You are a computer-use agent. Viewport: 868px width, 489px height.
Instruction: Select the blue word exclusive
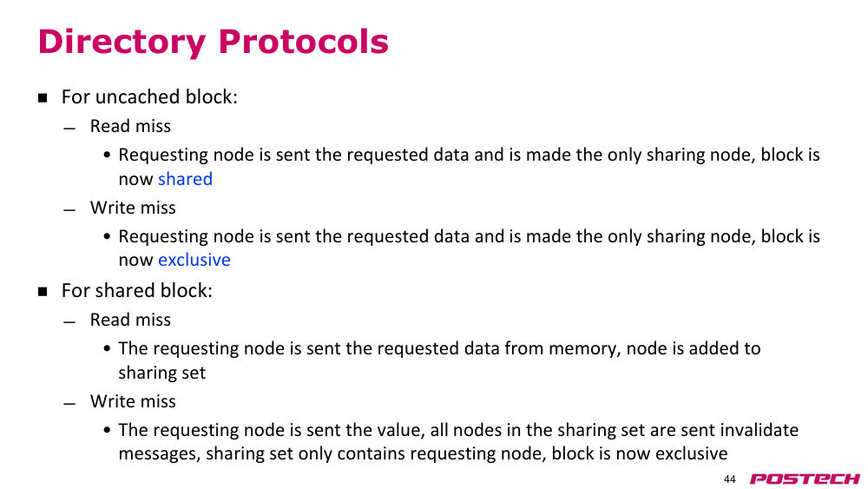194,260
